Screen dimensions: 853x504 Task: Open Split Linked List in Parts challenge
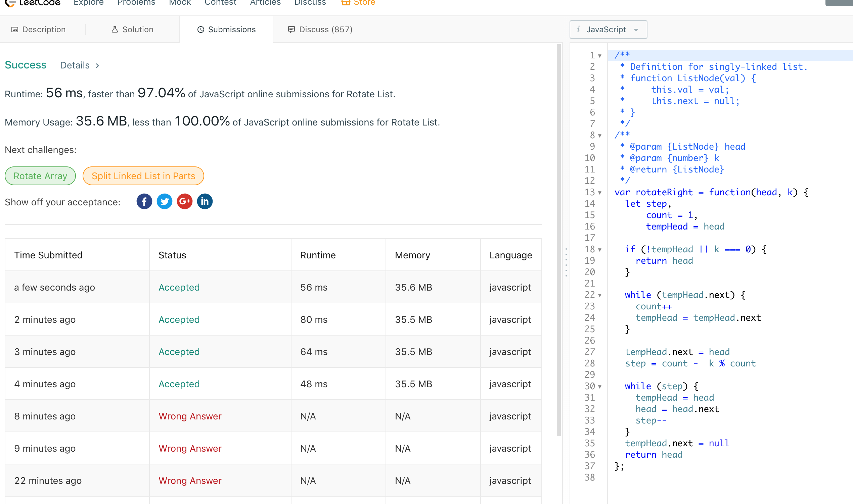click(x=143, y=176)
